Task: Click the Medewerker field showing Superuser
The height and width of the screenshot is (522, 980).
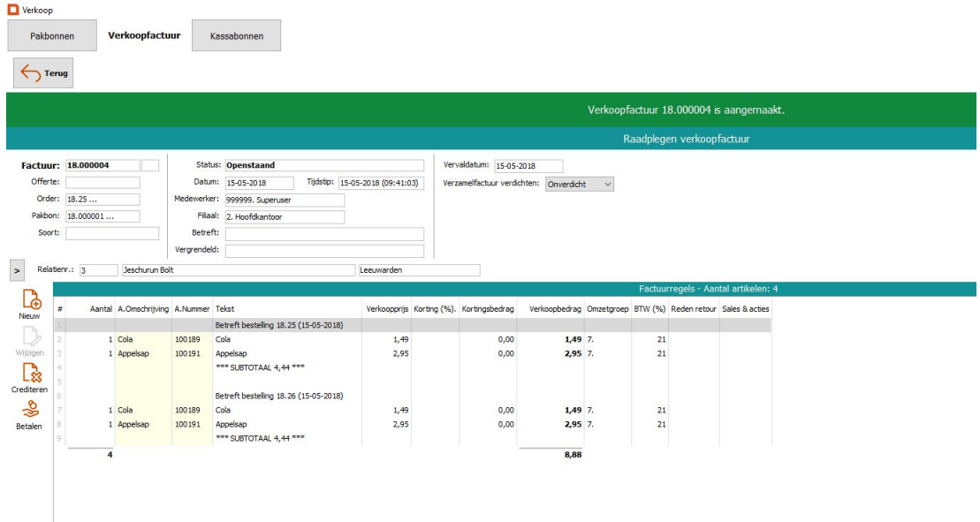Action: point(284,200)
